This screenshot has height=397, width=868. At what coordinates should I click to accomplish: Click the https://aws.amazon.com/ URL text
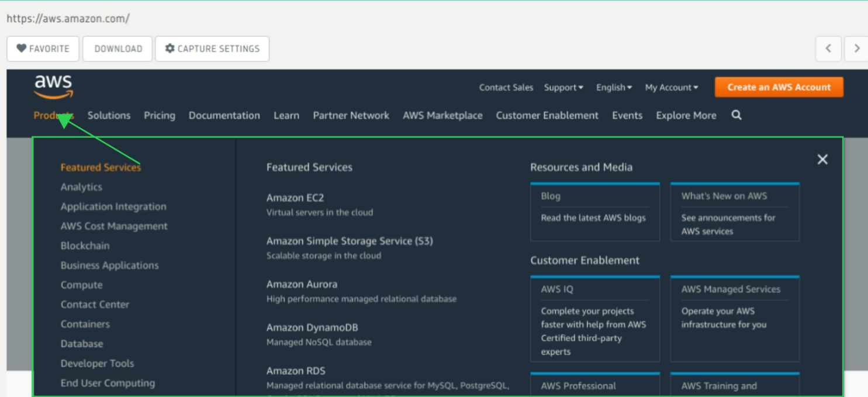pyautogui.click(x=68, y=18)
